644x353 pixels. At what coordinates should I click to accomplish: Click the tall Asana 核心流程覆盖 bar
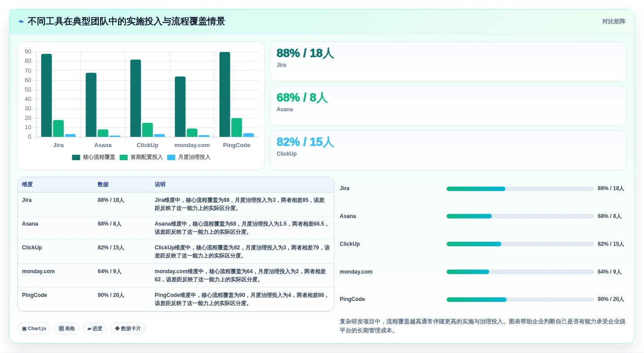91,105
